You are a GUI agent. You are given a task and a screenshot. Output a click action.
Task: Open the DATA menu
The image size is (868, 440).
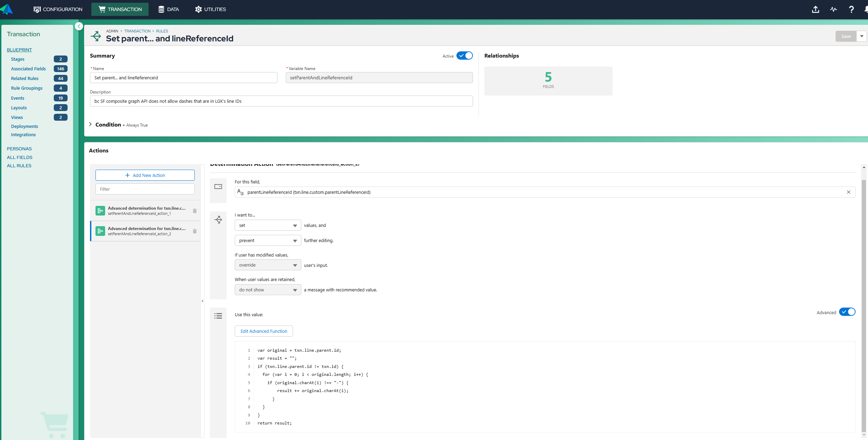169,9
